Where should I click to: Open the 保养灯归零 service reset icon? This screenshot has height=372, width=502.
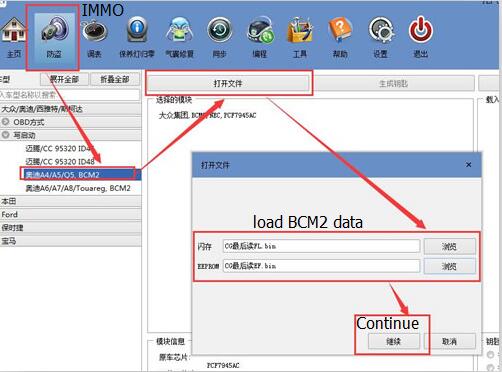coord(137,29)
